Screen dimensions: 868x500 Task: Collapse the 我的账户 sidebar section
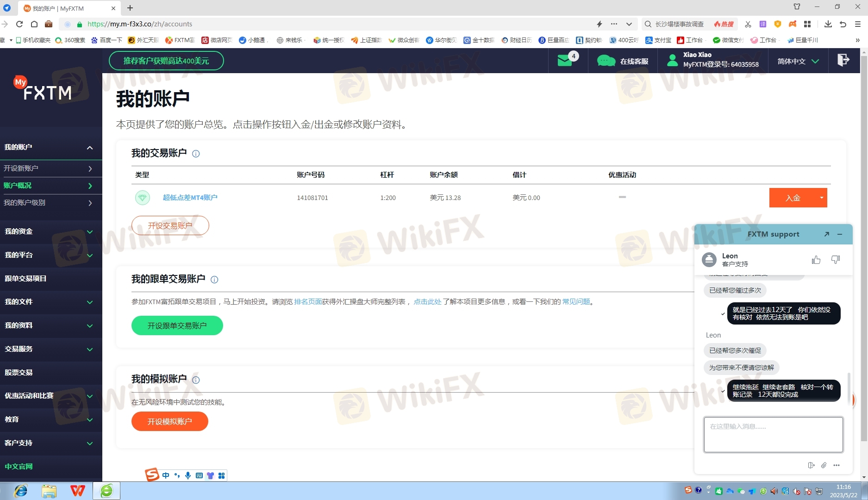90,148
